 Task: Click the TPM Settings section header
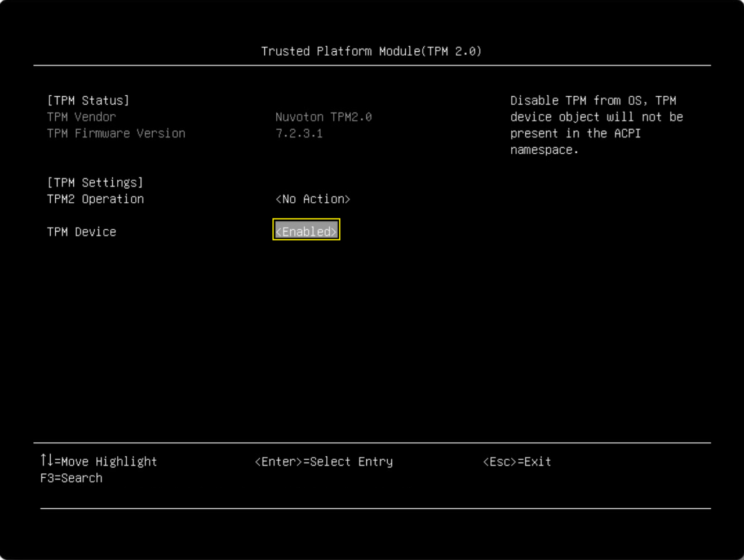[95, 183]
